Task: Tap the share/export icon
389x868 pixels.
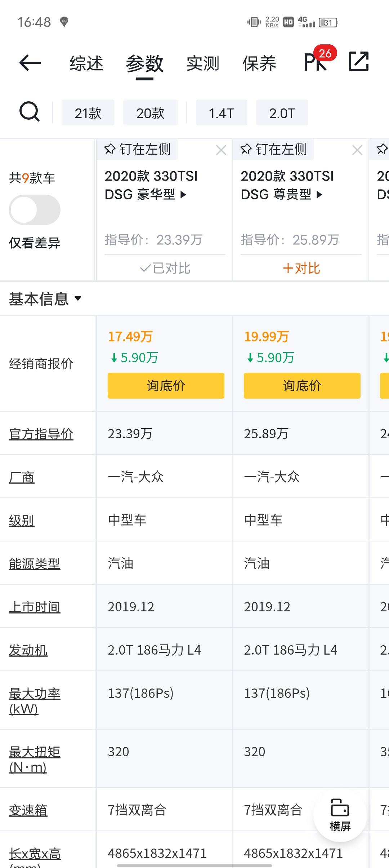Action: tap(359, 61)
